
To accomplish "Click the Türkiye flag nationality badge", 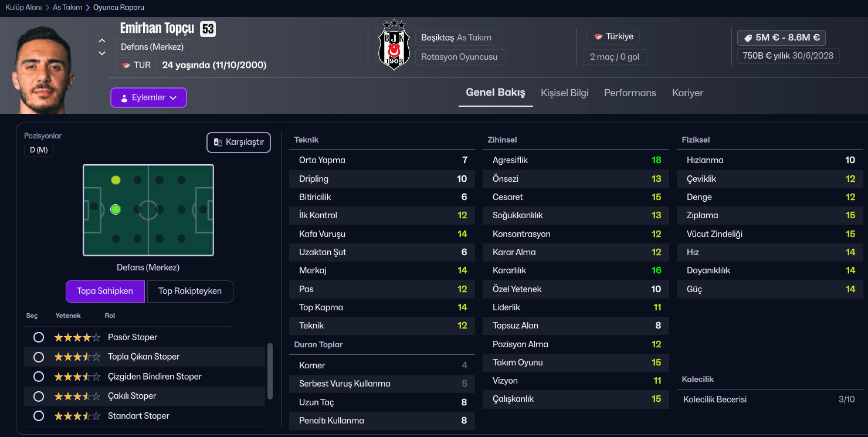I will [x=613, y=36].
